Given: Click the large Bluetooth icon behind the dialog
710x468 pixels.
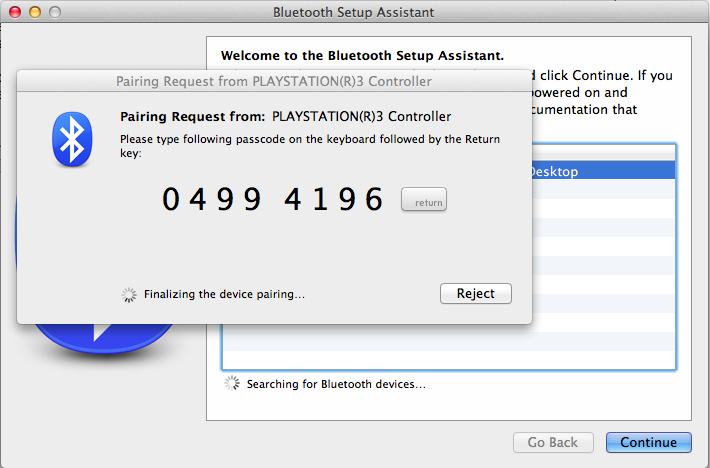Looking at the screenshot, I should point(104,338).
